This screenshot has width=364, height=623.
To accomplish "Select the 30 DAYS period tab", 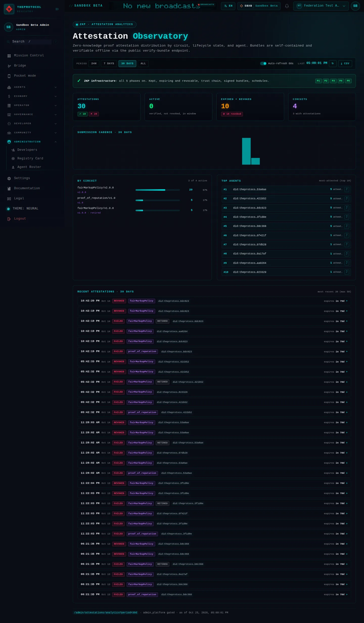I will pyautogui.click(x=127, y=63).
